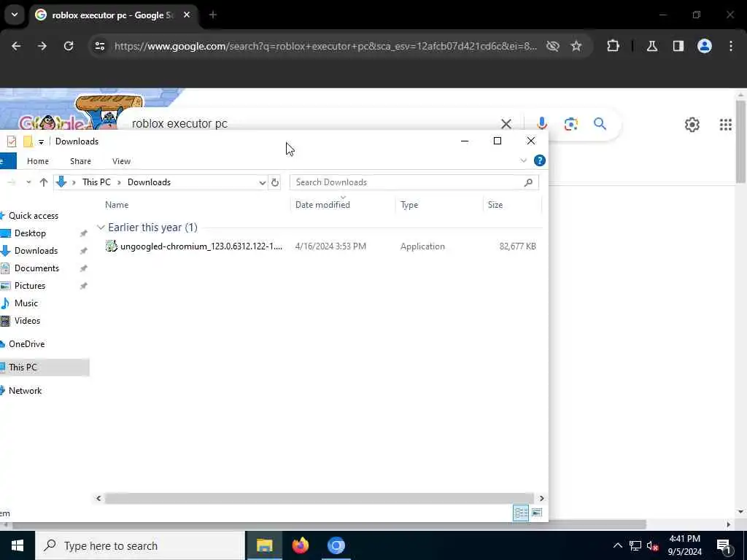This screenshot has width=747, height=560.
Task: Select Quick access in navigation pane
Action: (x=34, y=216)
